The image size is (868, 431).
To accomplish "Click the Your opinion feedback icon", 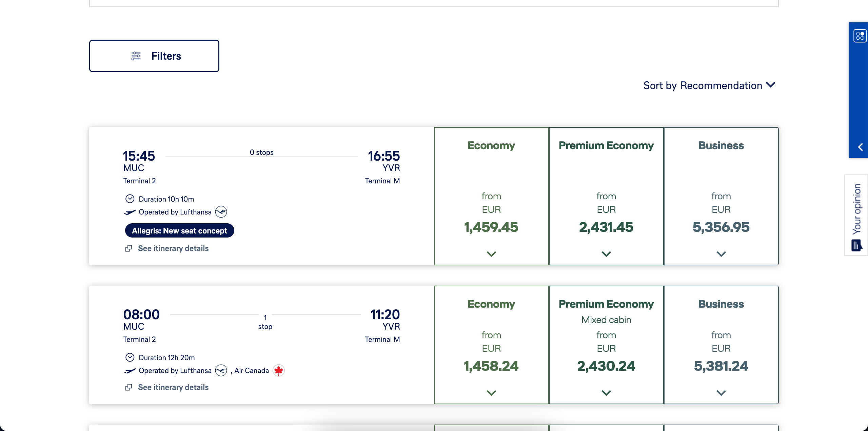I will pyautogui.click(x=856, y=245).
